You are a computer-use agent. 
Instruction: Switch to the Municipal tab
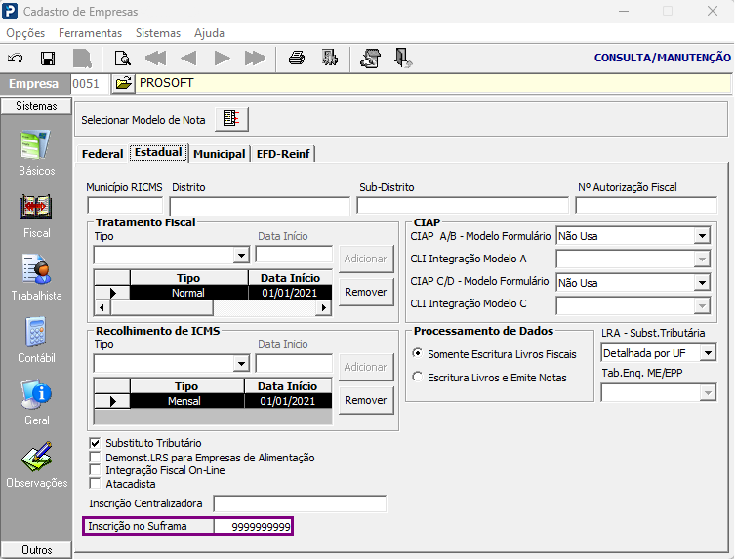coord(220,154)
